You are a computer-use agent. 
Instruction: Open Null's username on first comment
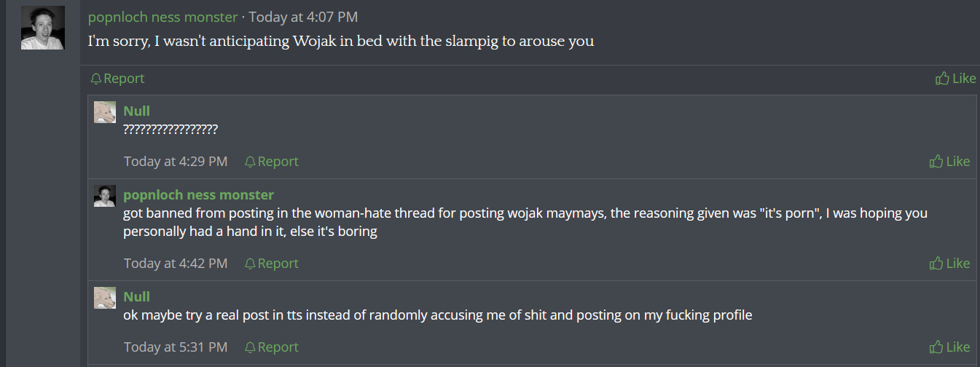pyautogui.click(x=137, y=111)
